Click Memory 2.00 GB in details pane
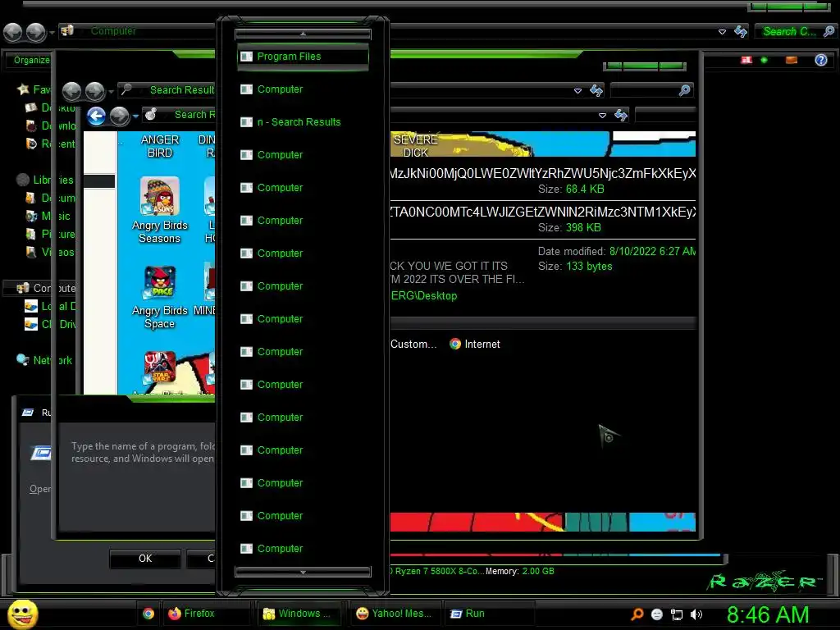Image resolution: width=840 pixels, height=630 pixels. coord(519,572)
